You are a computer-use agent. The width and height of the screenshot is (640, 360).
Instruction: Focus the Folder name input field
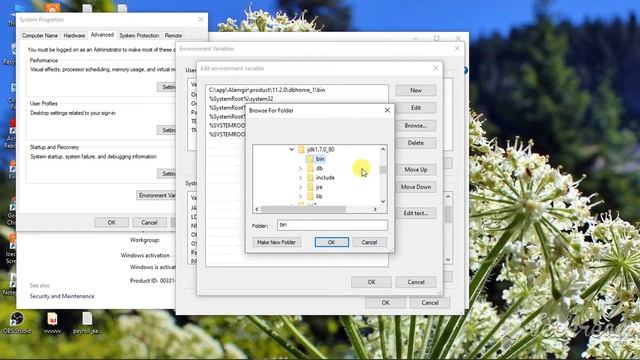(332, 225)
